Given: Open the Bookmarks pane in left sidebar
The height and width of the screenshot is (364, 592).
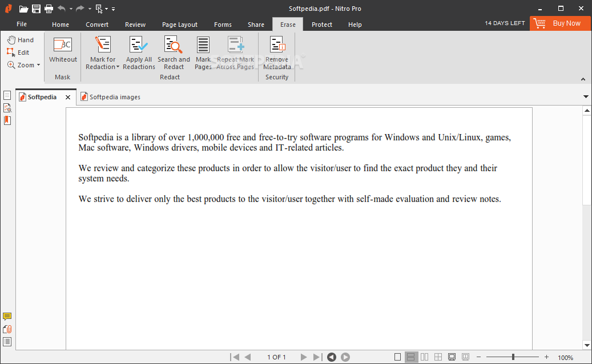Looking at the screenshot, I should [x=7, y=120].
